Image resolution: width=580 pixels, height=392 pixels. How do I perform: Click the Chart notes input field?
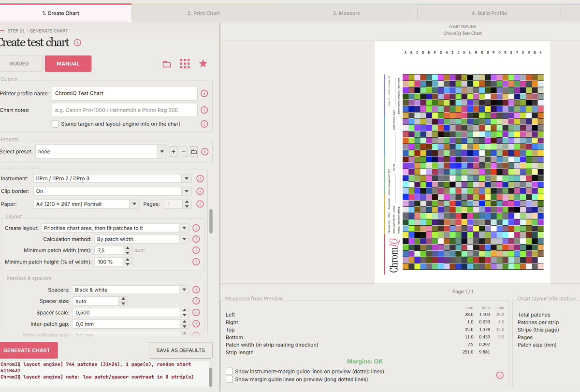124,110
